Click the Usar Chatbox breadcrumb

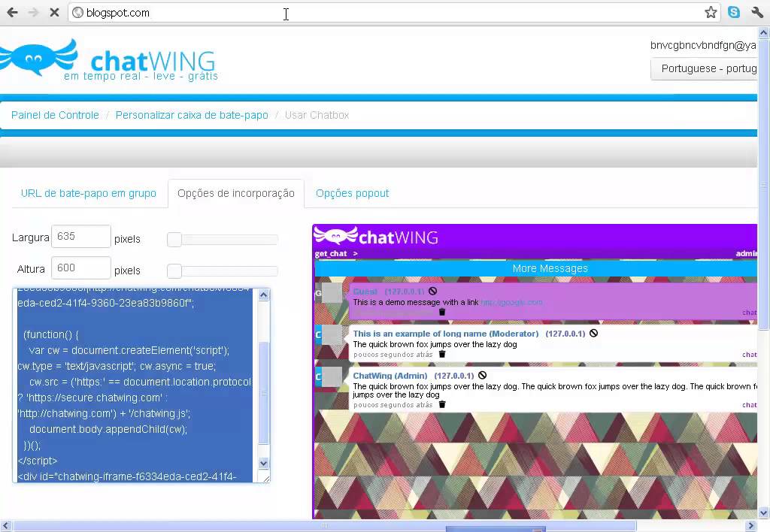tap(317, 115)
